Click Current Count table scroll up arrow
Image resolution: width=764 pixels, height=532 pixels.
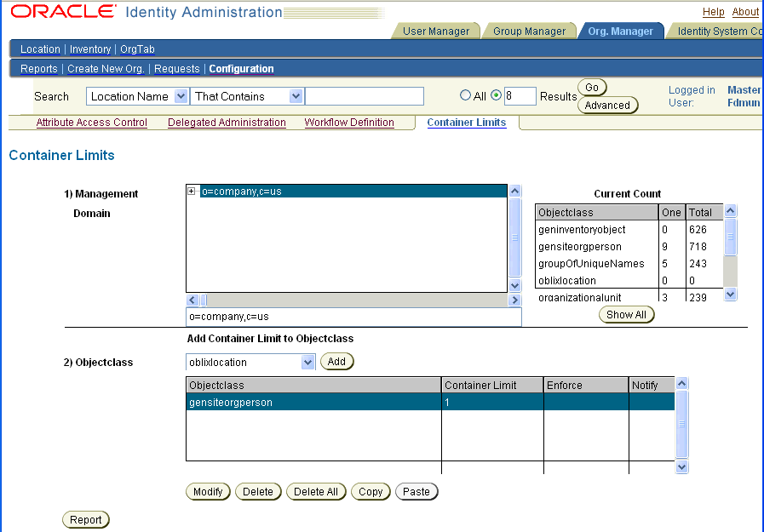pyautogui.click(x=730, y=211)
